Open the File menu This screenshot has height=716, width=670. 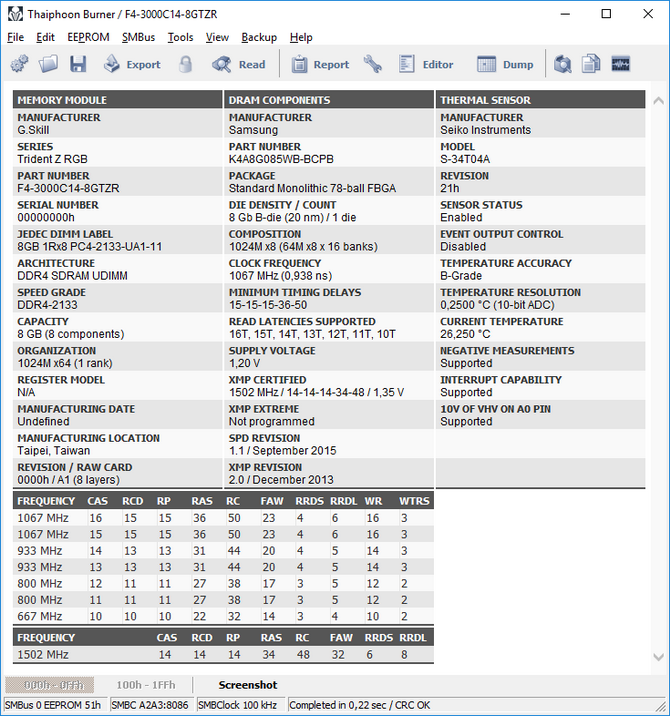[x=16, y=37]
